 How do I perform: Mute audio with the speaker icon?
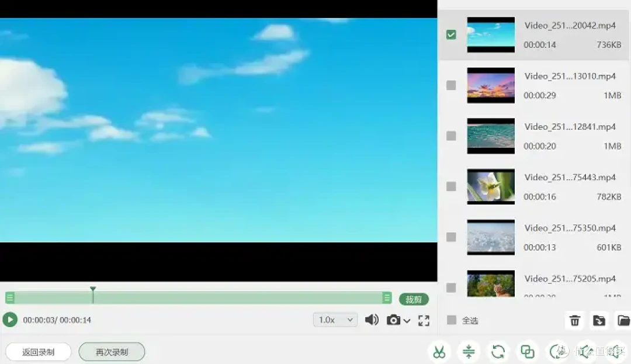click(372, 320)
